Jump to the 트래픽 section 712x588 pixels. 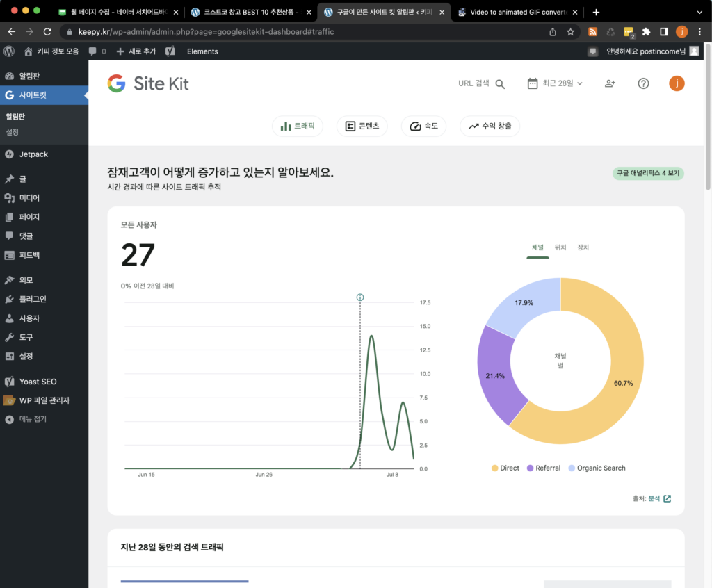pyautogui.click(x=298, y=126)
